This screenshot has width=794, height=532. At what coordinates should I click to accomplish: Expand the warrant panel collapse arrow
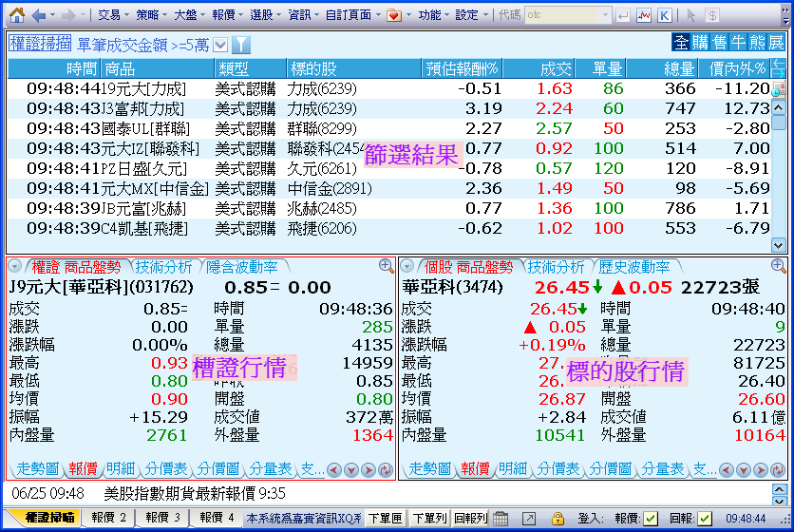pyautogui.click(x=14, y=267)
